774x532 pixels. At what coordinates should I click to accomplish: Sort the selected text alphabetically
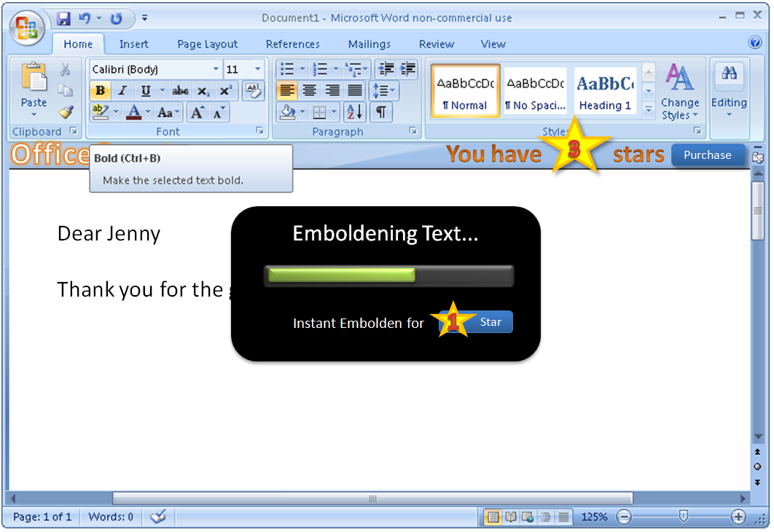pos(354,112)
